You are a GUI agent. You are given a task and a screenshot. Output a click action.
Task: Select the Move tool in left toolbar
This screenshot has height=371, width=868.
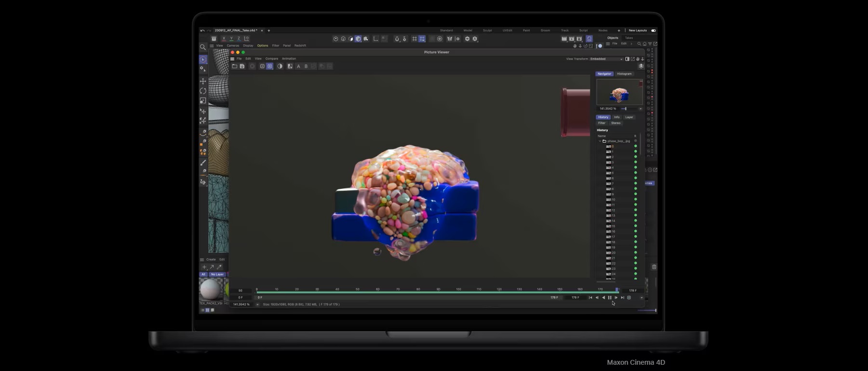click(x=203, y=81)
